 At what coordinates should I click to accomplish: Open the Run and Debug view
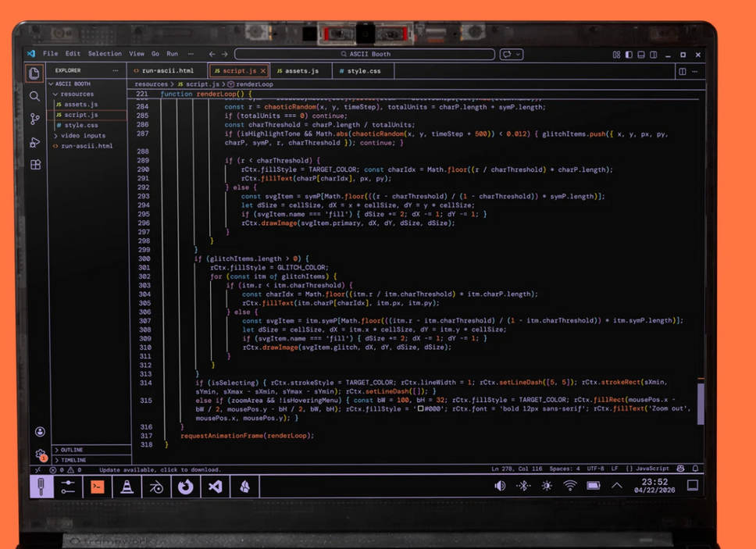(35, 142)
